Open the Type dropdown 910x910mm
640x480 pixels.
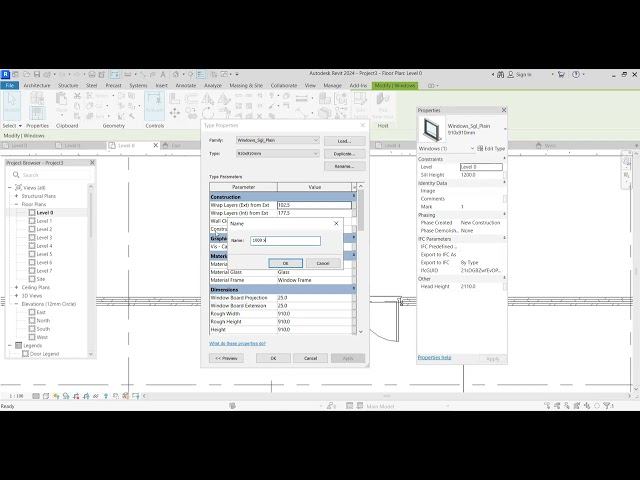(278, 153)
